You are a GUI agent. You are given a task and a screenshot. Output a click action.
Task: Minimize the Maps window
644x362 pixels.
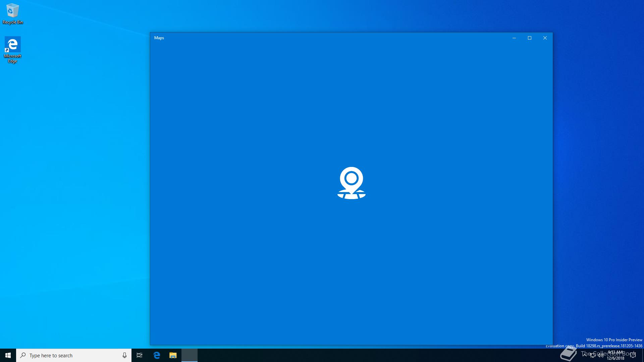514,38
